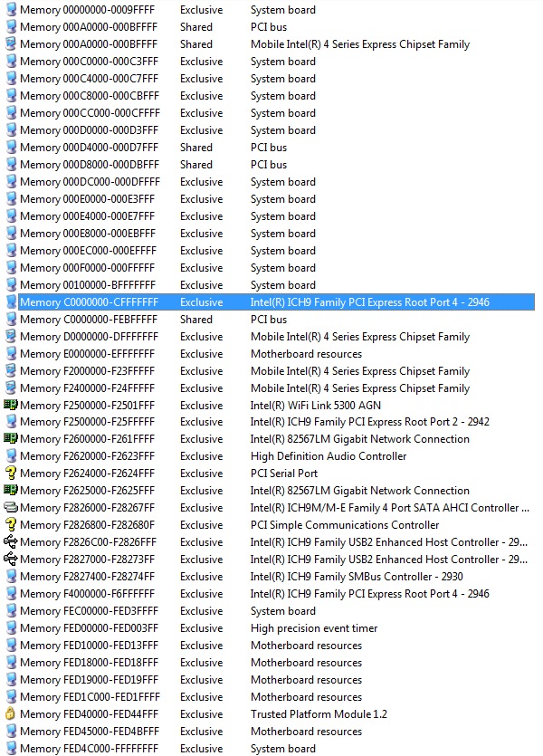Click the 'Trusted Platform Module 1.2' device name
This screenshot has width=543, height=756.
point(319,714)
